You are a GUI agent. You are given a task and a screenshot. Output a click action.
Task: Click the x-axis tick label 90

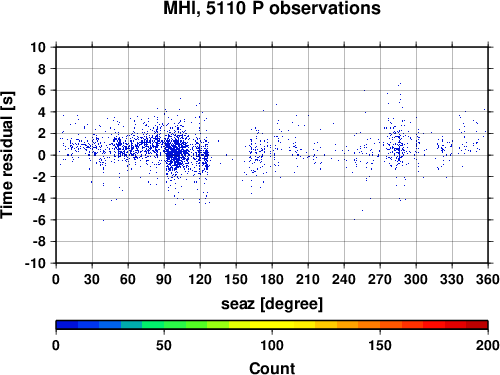164,279
